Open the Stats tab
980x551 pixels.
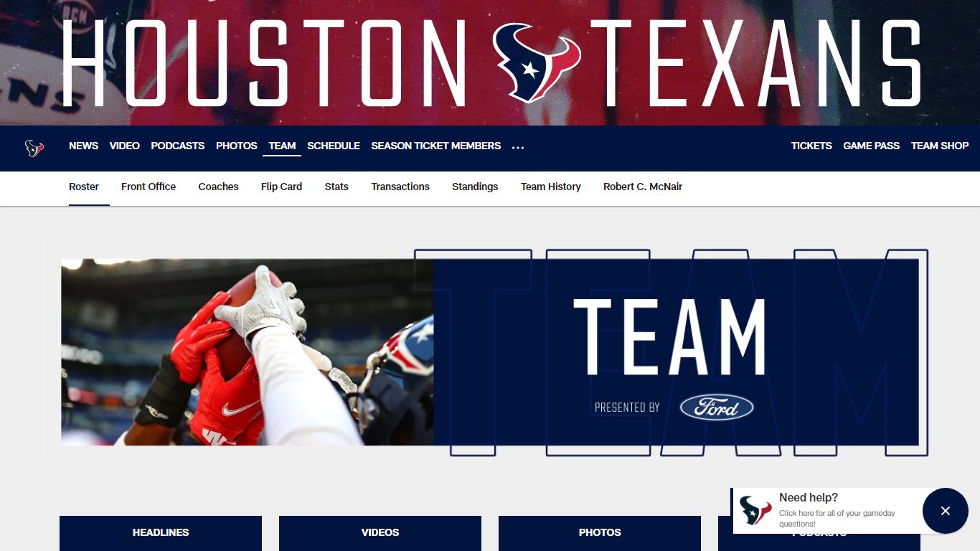pyautogui.click(x=336, y=187)
